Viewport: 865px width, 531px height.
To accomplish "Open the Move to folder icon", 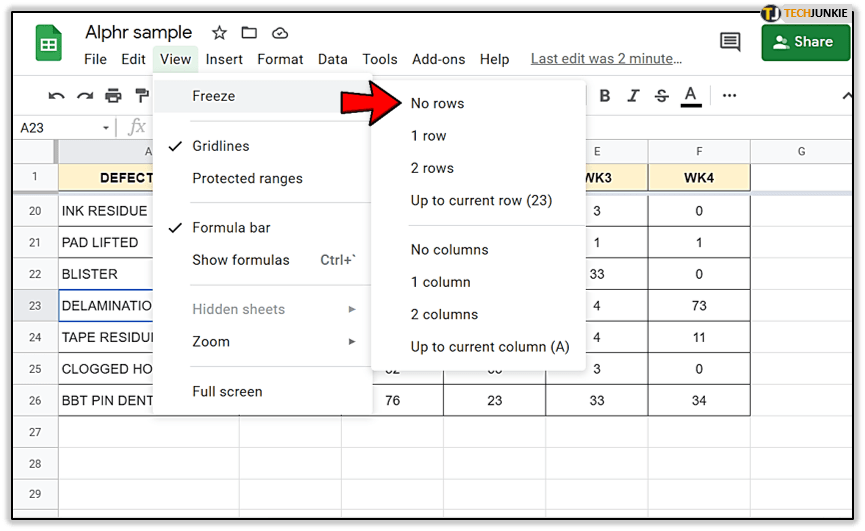I will pos(249,33).
